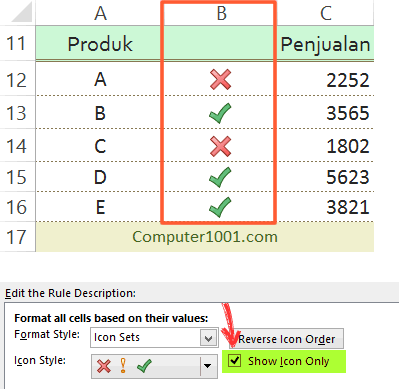Screen dimensions: 399x389
Task: Click cell with product A
Action: click(99, 79)
